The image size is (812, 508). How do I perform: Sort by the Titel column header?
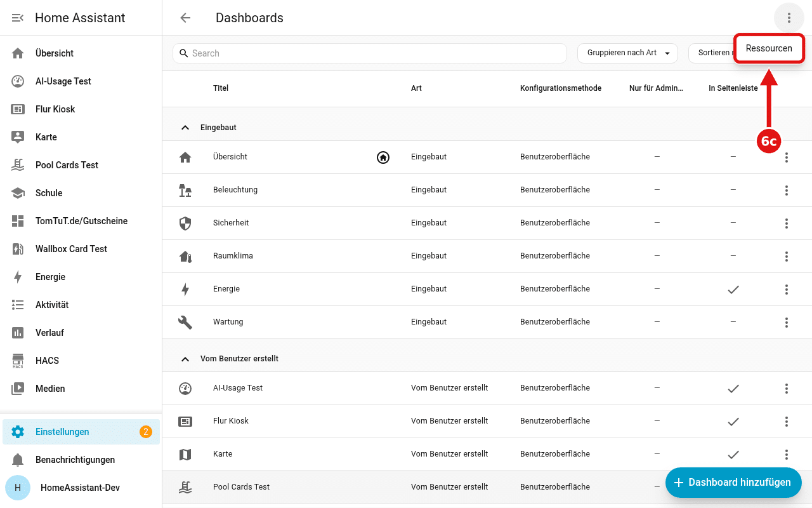pos(221,88)
